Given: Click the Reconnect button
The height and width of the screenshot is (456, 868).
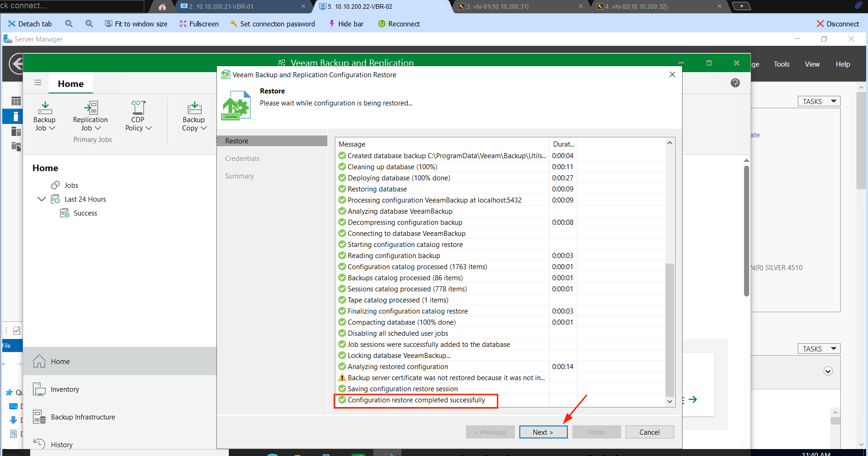Looking at the screenshot, I should (x=399, y=24).
